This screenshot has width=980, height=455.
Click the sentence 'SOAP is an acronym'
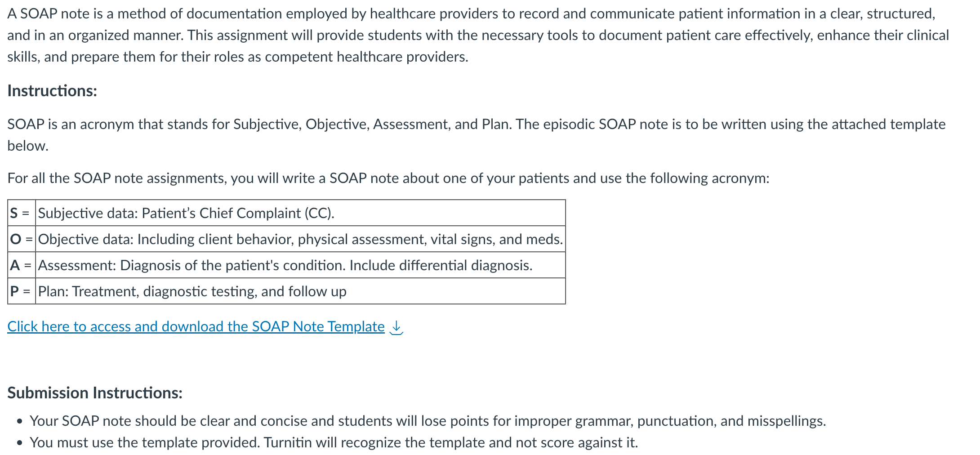(x=477, y=124)
